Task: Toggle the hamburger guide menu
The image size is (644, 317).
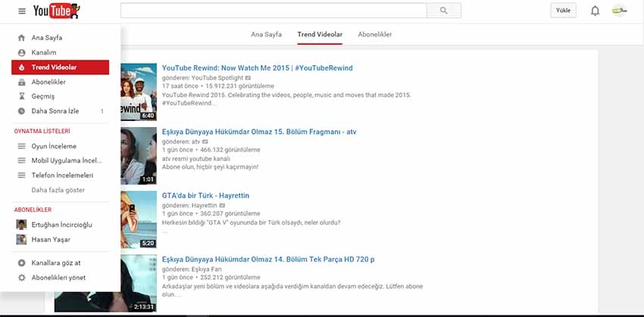Action: 21,11
